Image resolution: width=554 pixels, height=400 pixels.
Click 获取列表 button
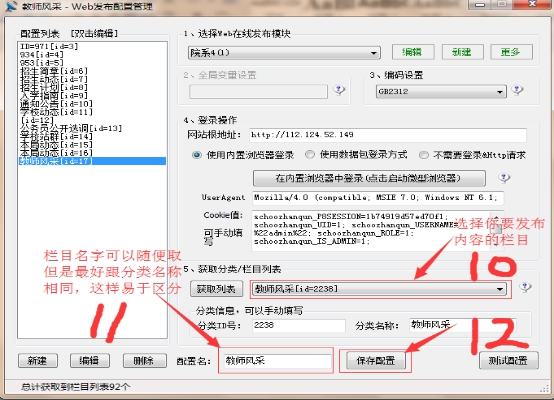coord(216,289)
